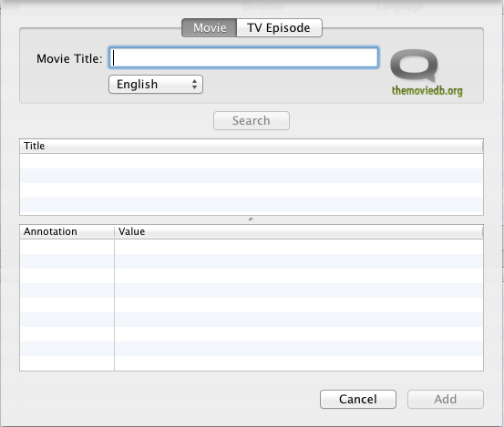
Task: Click the Annotation/Value column divider
Action: pyautogui.click(x=114, y=231)
